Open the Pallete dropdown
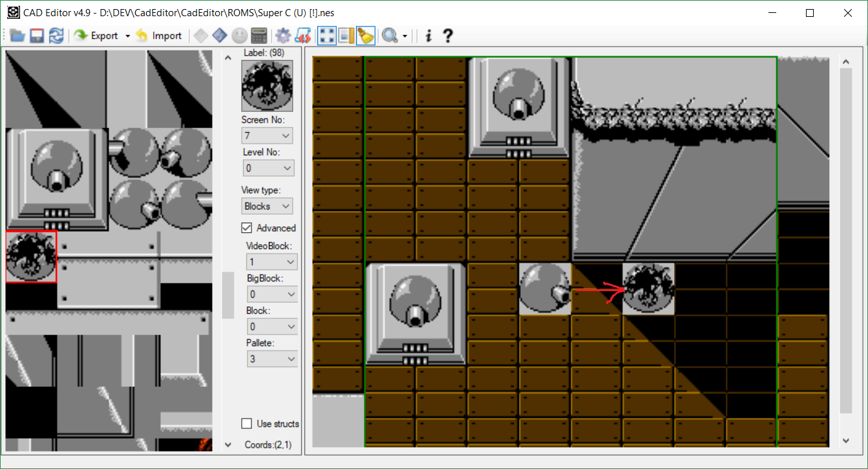The image size is (868, 469). click(272, 358)
